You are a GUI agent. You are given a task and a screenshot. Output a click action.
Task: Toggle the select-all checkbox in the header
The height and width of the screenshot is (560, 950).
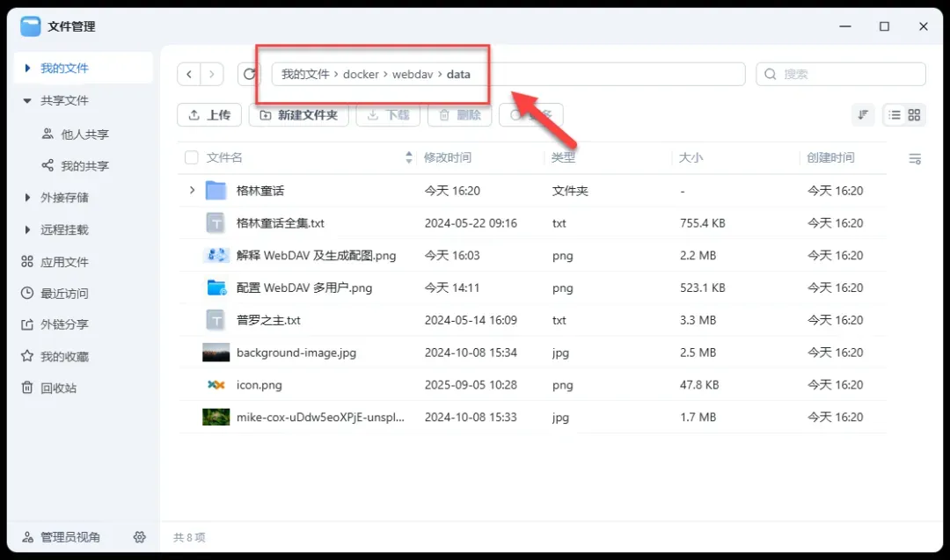coord(191,157)
